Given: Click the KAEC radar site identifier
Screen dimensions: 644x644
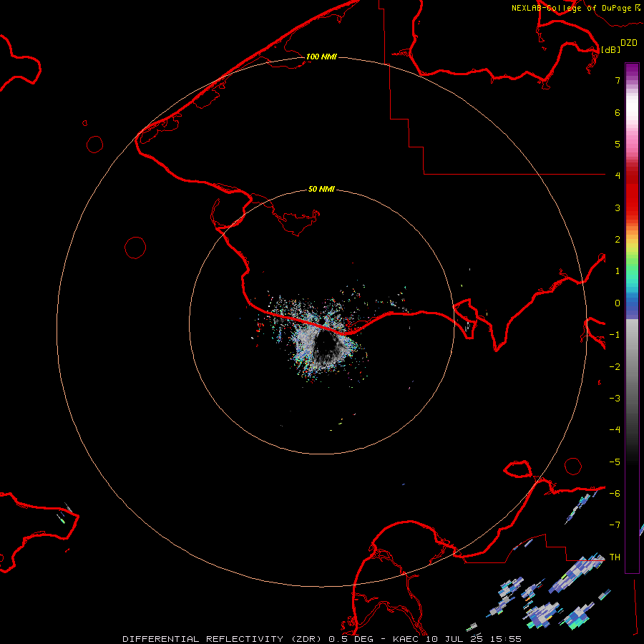Looking at the screenshot, I should 406,639.
